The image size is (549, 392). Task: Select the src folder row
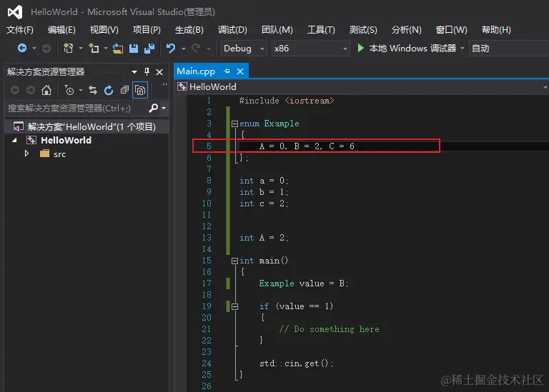tap(59, 154)
